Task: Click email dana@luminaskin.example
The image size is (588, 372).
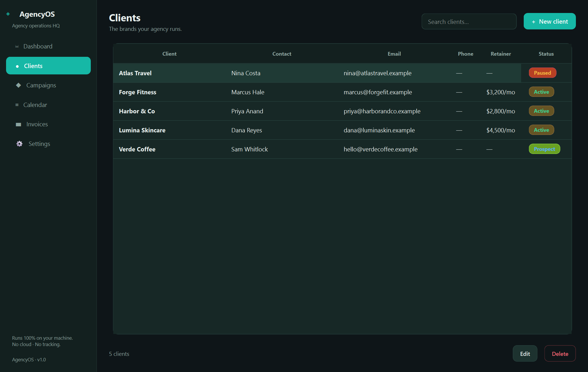Action: tap(379, 130)
